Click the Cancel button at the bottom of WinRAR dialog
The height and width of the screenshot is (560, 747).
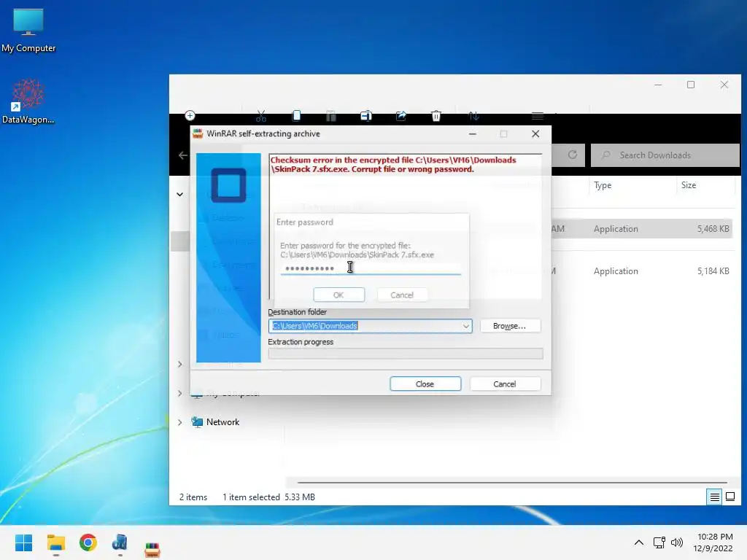click(505, 384)
